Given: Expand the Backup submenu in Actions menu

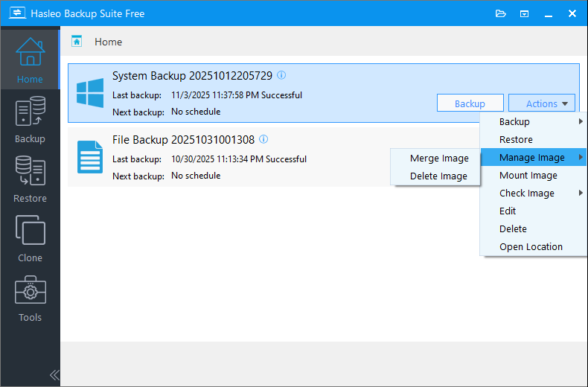Looking at the screenshot, I should [533, 121].
